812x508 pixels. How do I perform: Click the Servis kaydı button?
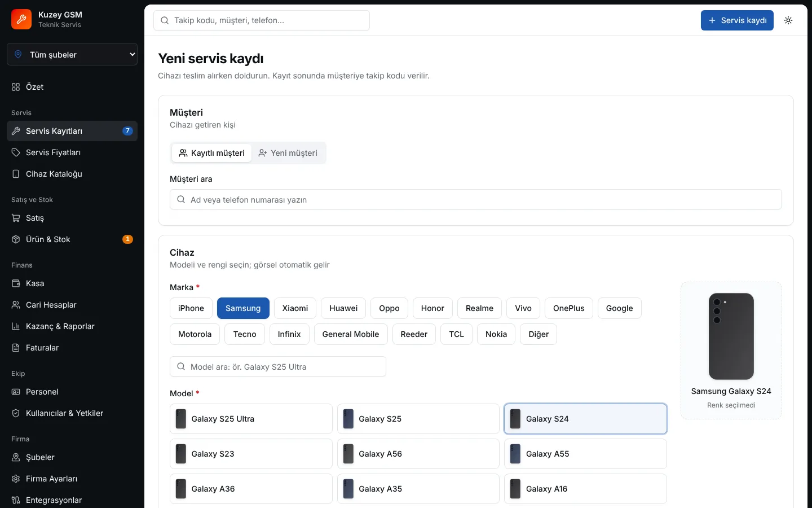[737, 20]
